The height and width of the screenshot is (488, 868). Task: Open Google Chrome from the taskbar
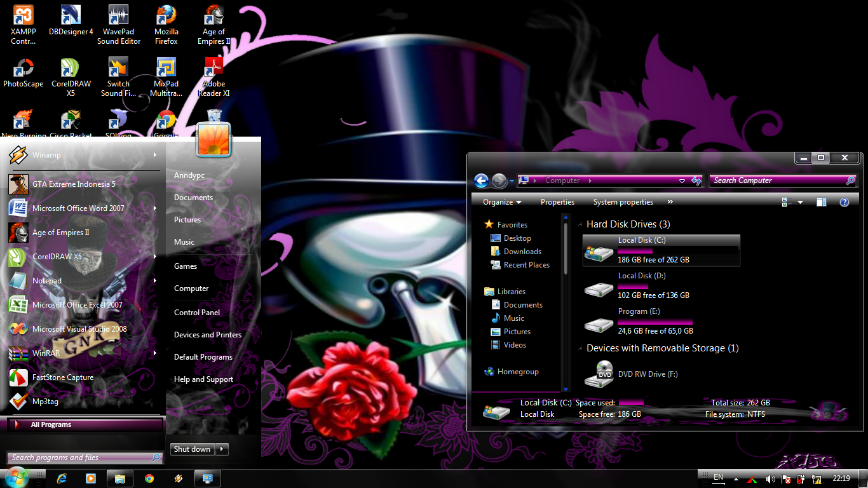(x=149, y=478)
